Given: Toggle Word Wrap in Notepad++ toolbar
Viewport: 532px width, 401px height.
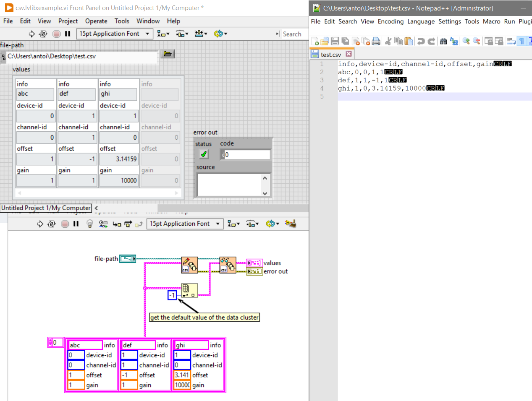Looking at the screenshot, I should tap(511, 41).
